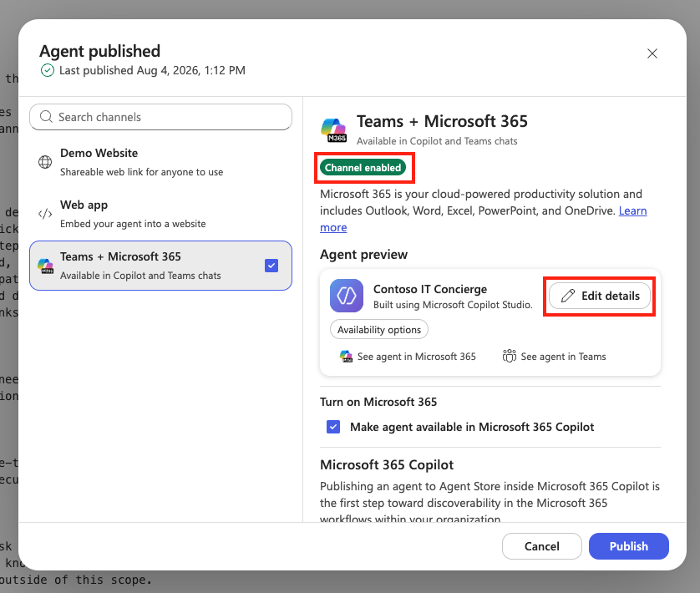Click the Channel enabled status badge

coord(363,167)
